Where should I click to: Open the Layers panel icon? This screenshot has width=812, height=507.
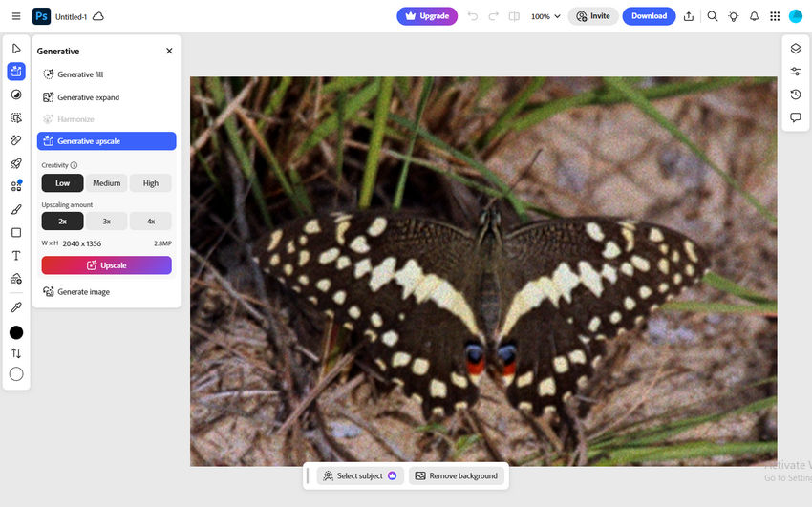(x=796, y=49)
